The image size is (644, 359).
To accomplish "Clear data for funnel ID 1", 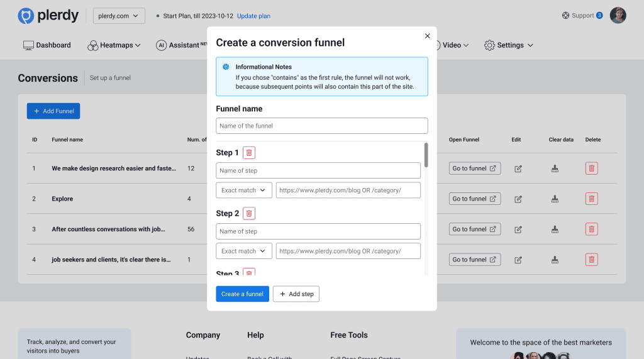I will point(555,168).
